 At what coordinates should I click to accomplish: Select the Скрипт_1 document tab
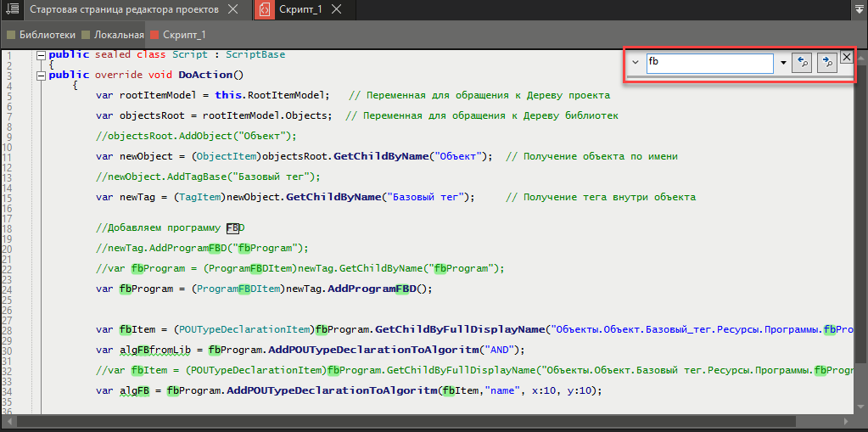click(x=300, y=10)
